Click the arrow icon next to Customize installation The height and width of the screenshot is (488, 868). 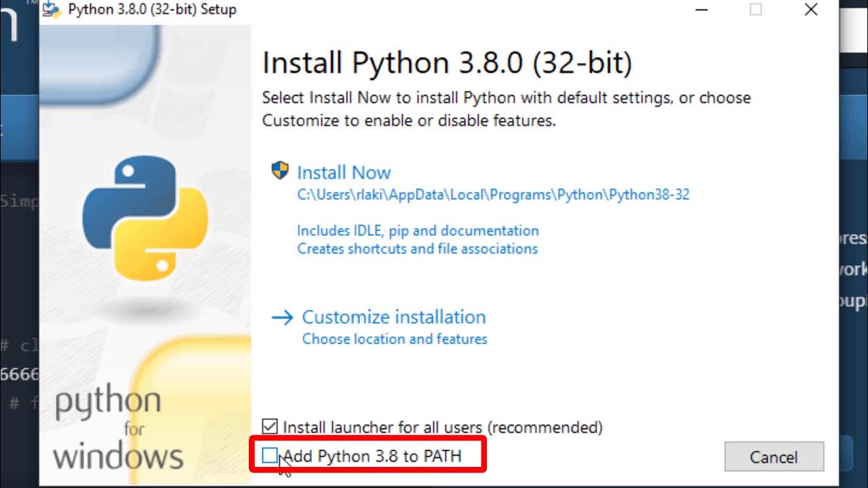(282, 317)
